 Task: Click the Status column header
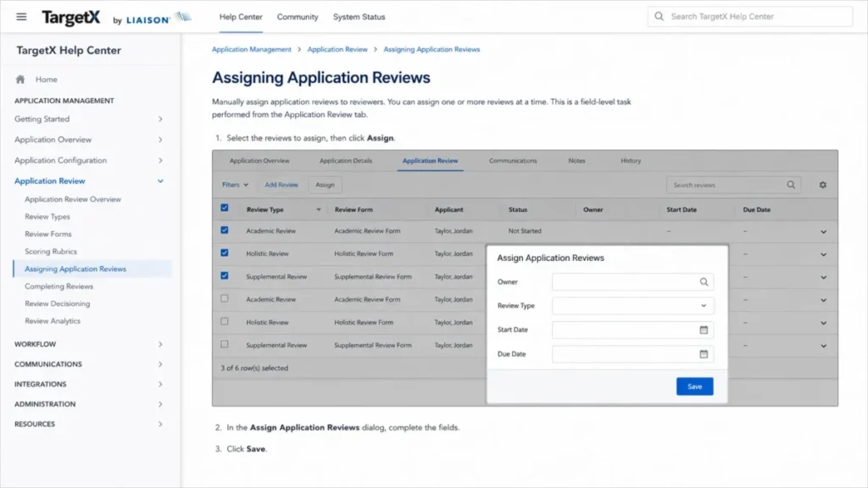coord(518,210)
